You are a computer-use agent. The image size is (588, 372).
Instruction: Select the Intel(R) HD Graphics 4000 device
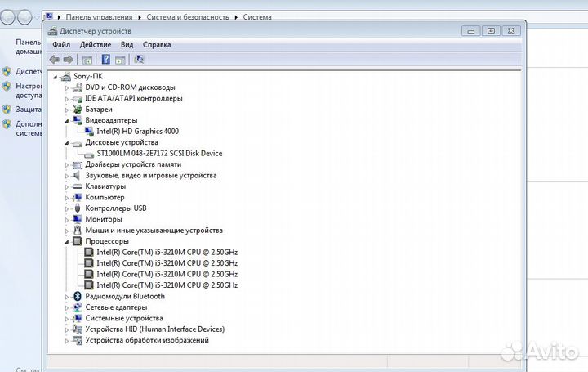(137, 131)
